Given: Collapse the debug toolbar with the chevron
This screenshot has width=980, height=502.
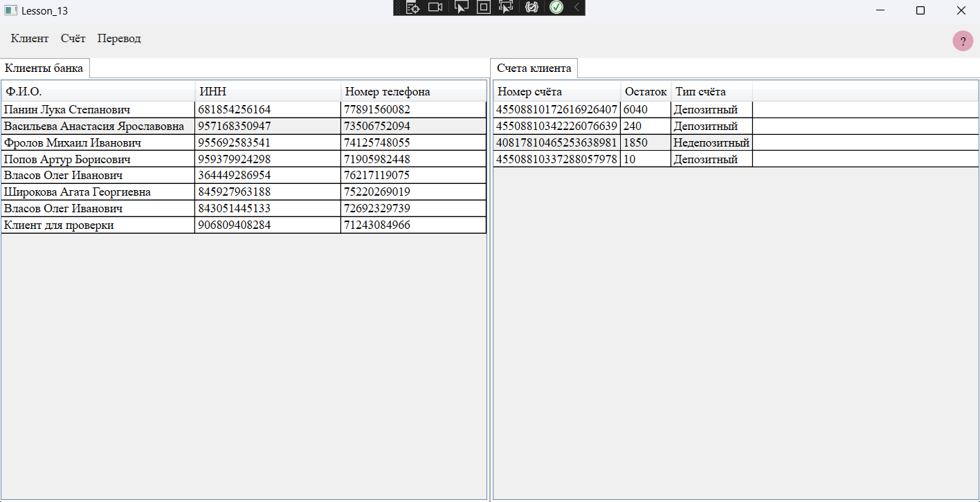Looking at the screenshot, I should (577, 8).
